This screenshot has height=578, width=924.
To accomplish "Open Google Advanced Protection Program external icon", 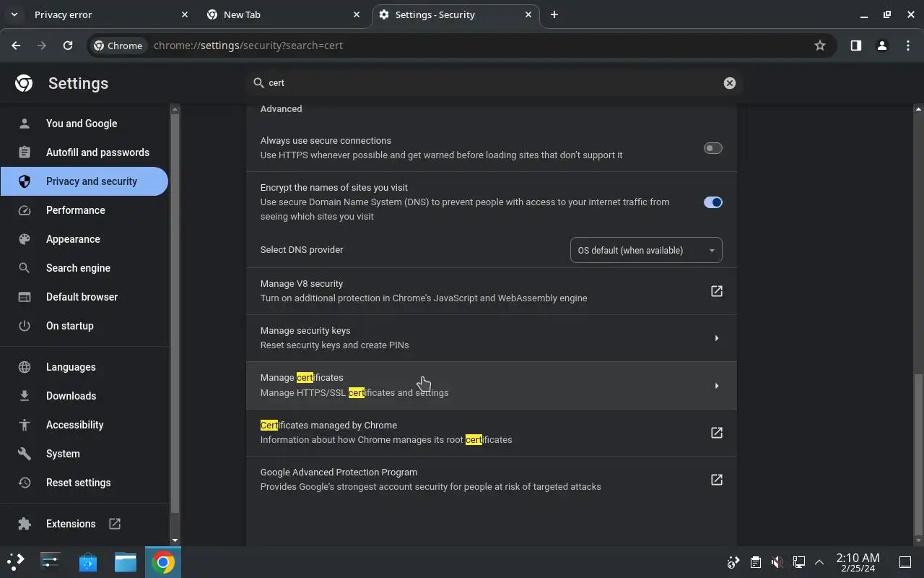I will click(717, 480).
